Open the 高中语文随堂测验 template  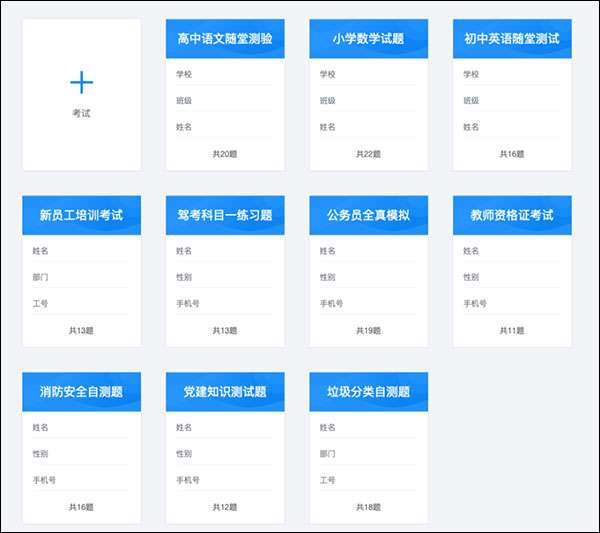pos(225,39)
